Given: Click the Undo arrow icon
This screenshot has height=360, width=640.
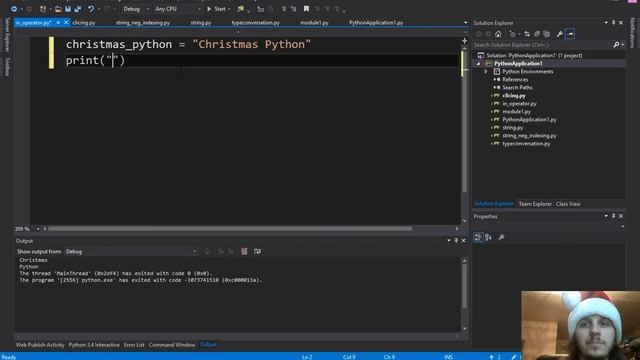Looking at the screenshot, I should (x=91, y=9).
